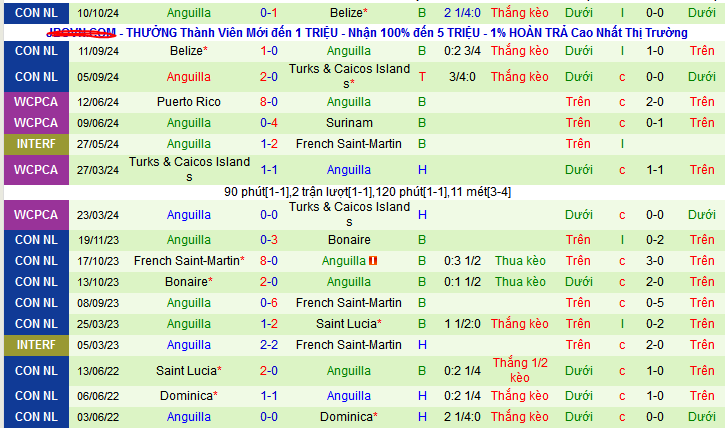Viewport: 725px width, 428px height.
Task: Click Saint Lucia in the 25/03/23 row
Action: [349, 324]
